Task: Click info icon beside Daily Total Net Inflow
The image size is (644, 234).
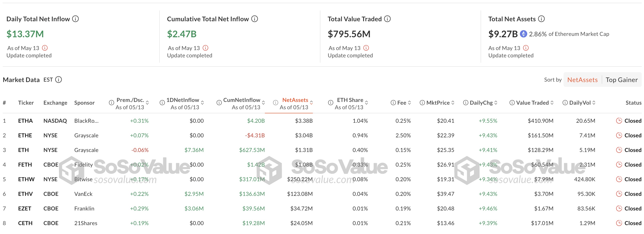Action: (x=75, y=19)
